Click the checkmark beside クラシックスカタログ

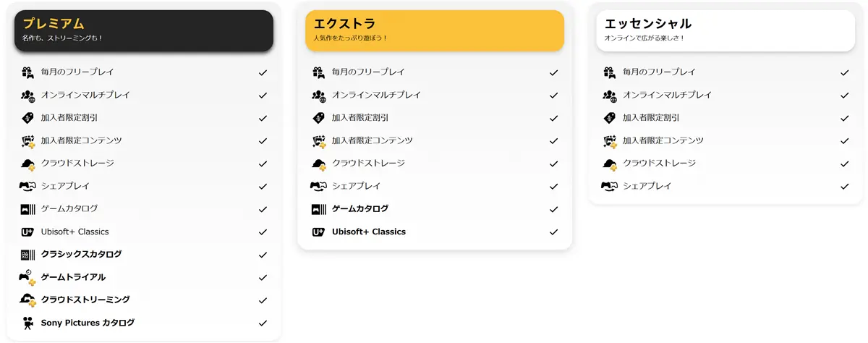(x=263, y=255)
